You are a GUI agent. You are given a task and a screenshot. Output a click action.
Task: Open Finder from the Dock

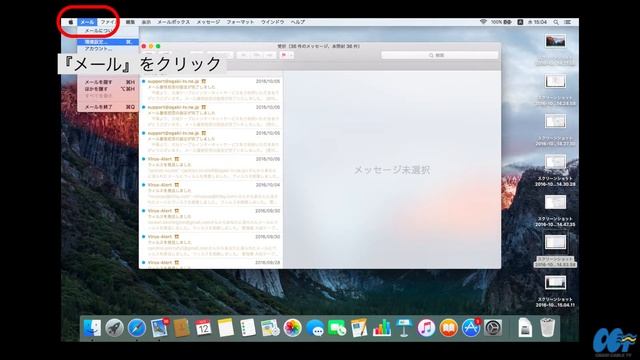[x=92, y=328]
